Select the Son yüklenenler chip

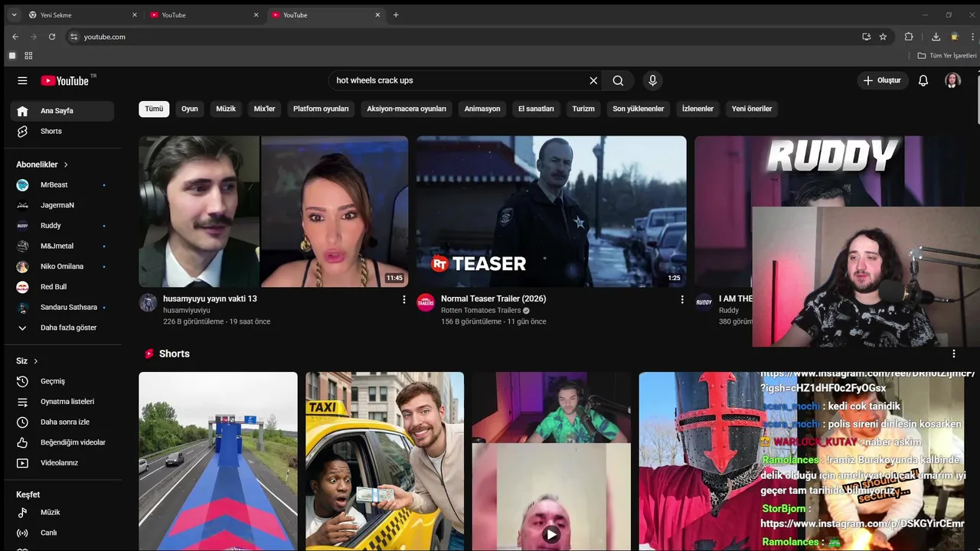coord(639,109)
